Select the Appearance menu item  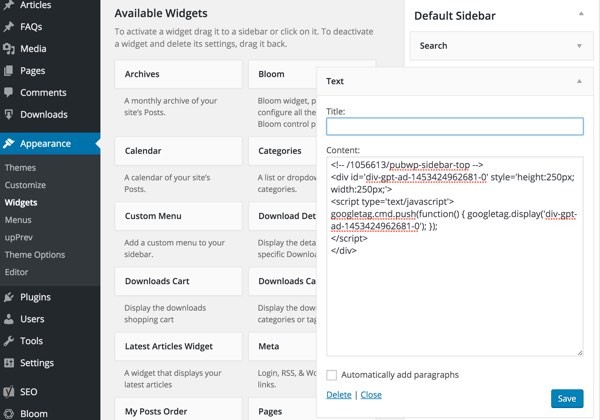click(x=50, y=143)
